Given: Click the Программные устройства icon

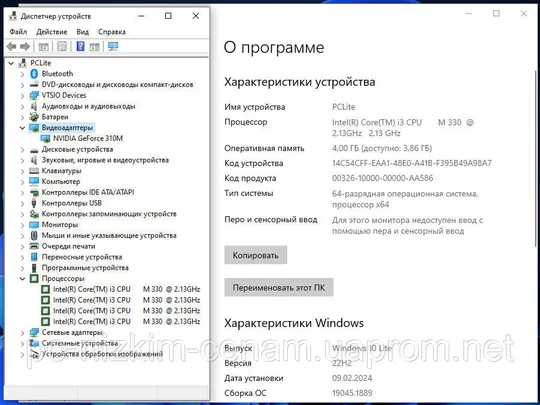Looking at the screenshot, I should 34,268.
